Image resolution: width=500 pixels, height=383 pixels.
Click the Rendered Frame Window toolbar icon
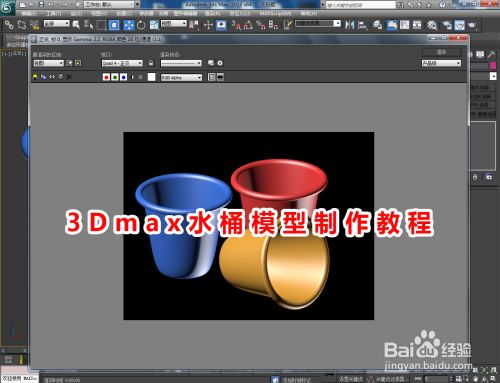(x=459, y=25)
